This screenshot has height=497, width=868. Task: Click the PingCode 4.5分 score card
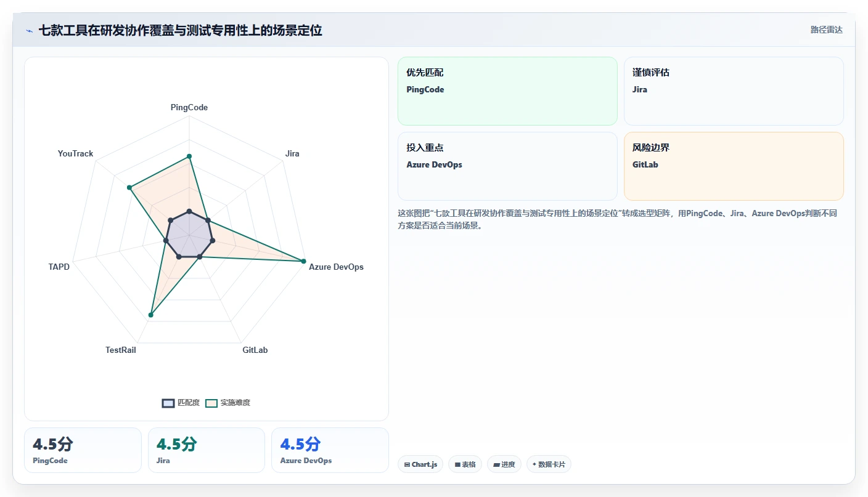83,450
